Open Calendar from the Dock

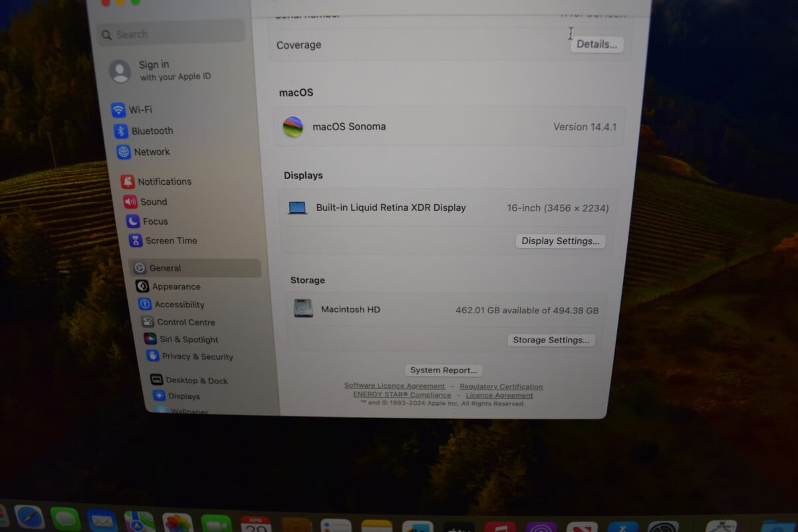255,525
